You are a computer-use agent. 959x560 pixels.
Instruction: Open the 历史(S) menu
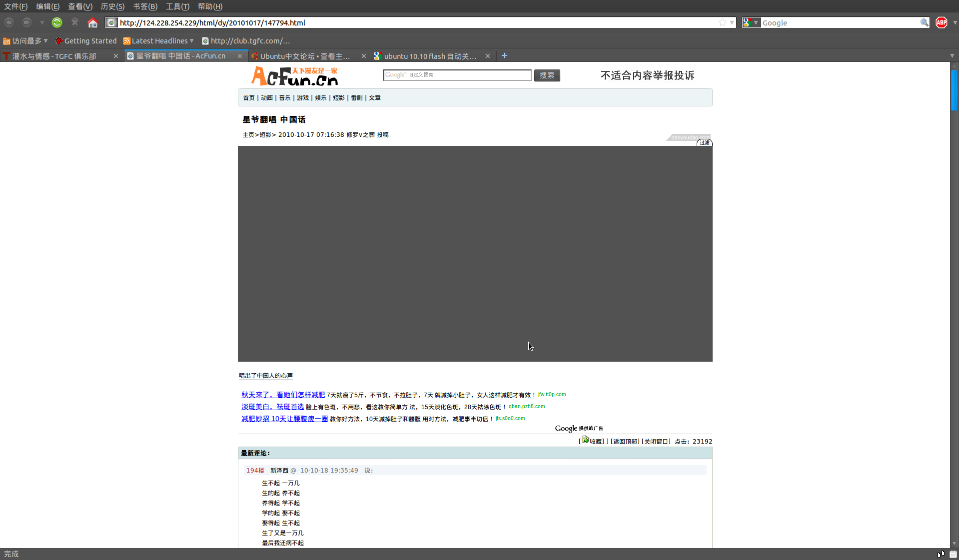[113, 6]
